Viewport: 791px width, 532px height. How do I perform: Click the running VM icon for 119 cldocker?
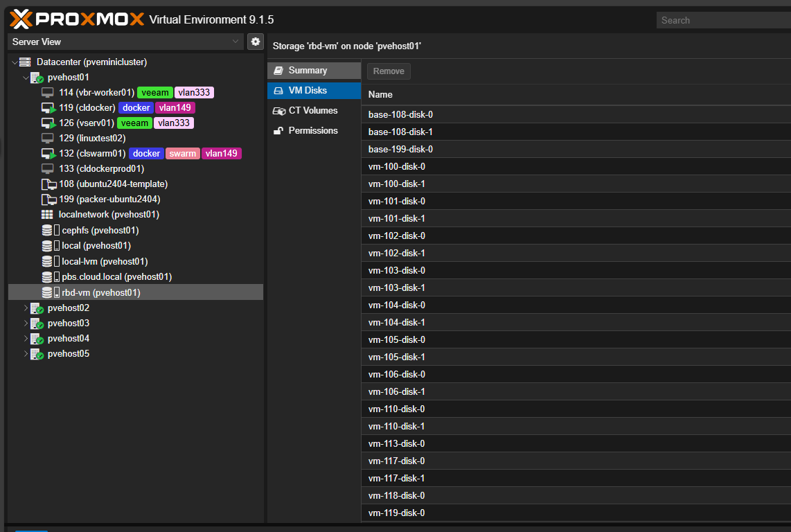click(48, 108)
